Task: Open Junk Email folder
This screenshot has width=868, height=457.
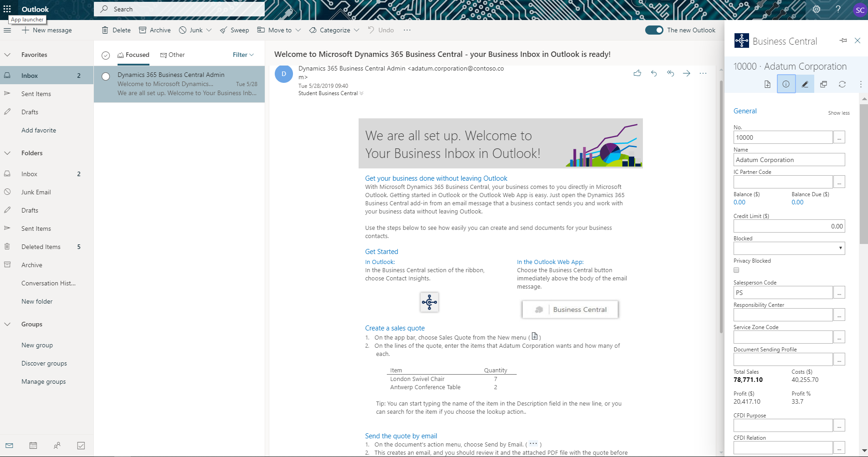Action: (47, 192)
